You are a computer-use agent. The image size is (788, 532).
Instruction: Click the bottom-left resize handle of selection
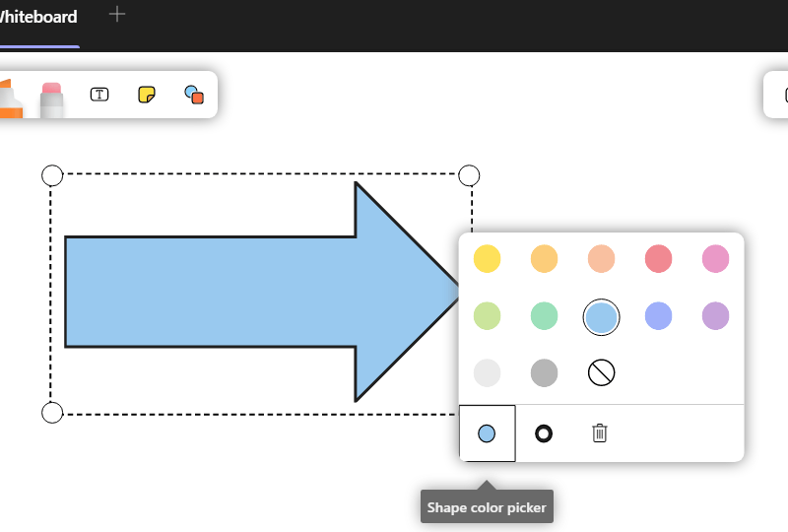(x=52, y=412)
